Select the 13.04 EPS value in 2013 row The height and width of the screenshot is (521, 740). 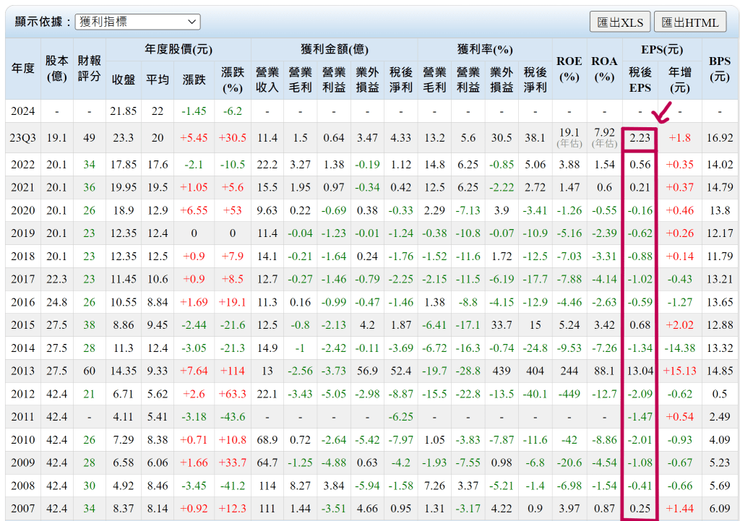(x=639, y=370)
